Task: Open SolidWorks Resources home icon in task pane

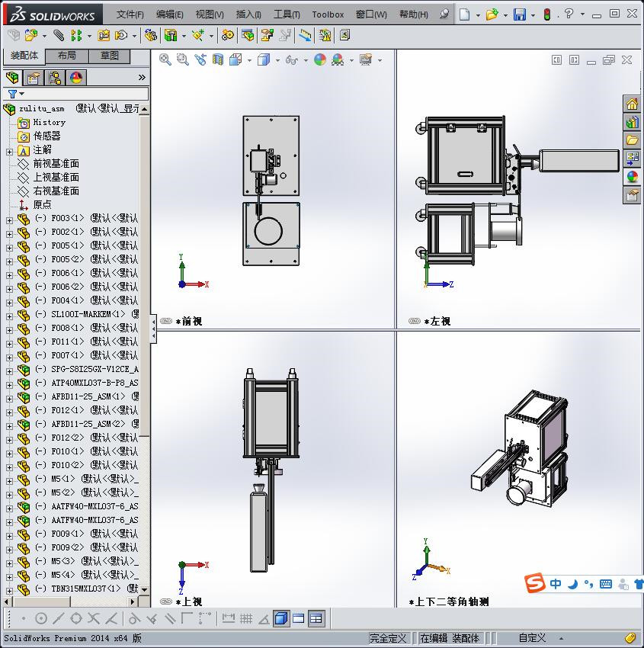Action: 632,104
